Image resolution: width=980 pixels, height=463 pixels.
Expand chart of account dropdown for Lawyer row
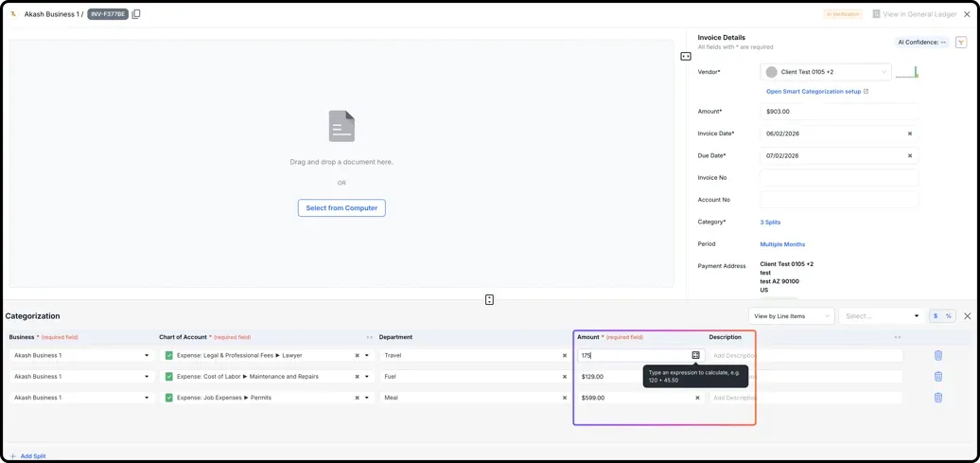367,355
